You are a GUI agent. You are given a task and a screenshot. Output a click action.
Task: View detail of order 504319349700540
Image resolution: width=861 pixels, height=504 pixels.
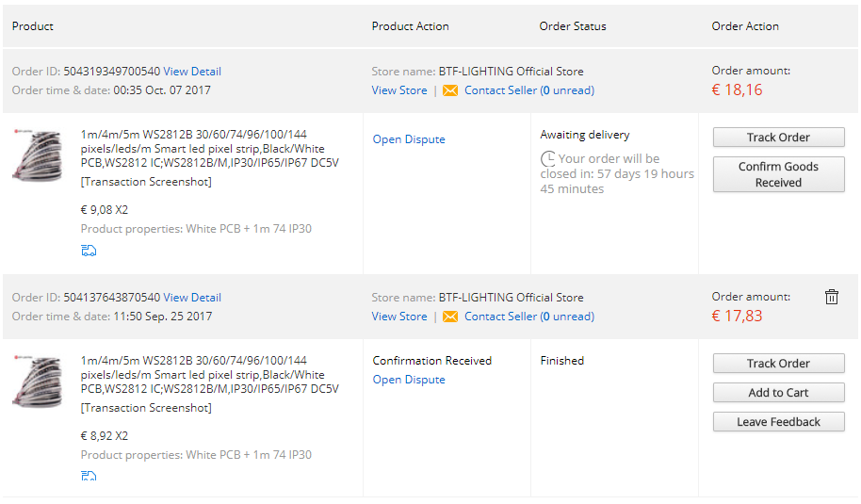(192, 72)
